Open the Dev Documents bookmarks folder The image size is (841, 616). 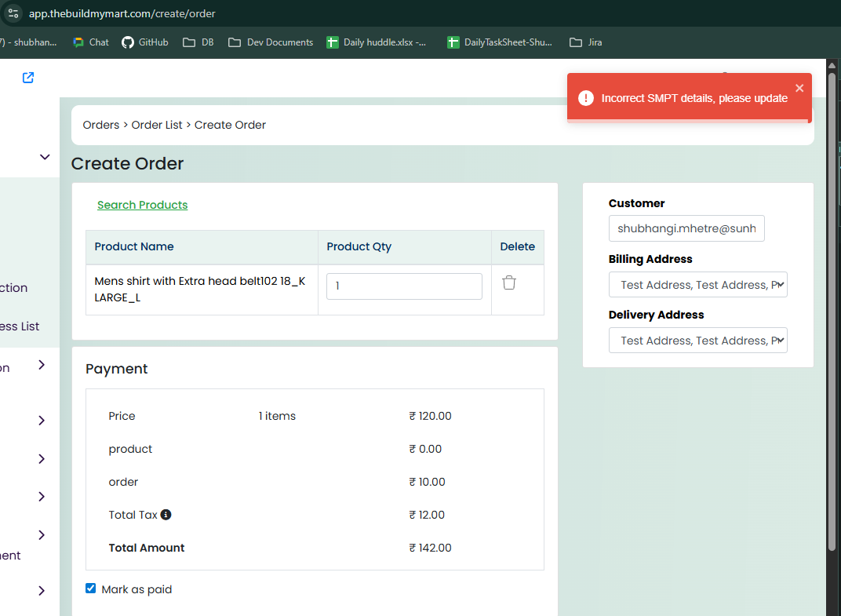tap(271, 42)
